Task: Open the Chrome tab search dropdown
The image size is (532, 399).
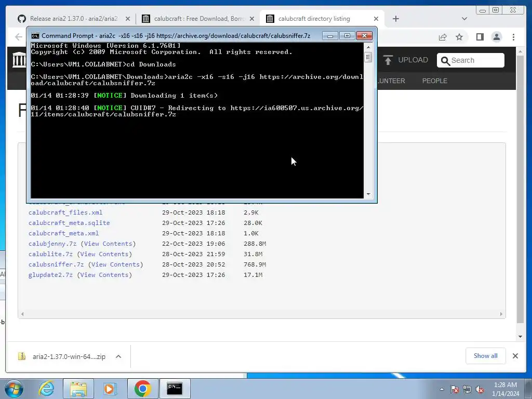Action: [464, 19]
